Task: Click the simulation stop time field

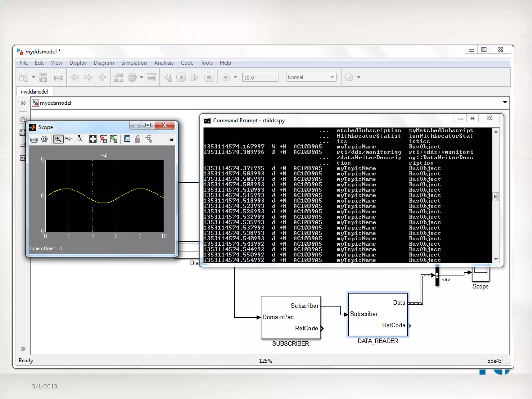Action: pyautogui.click(x=260, y=78)
